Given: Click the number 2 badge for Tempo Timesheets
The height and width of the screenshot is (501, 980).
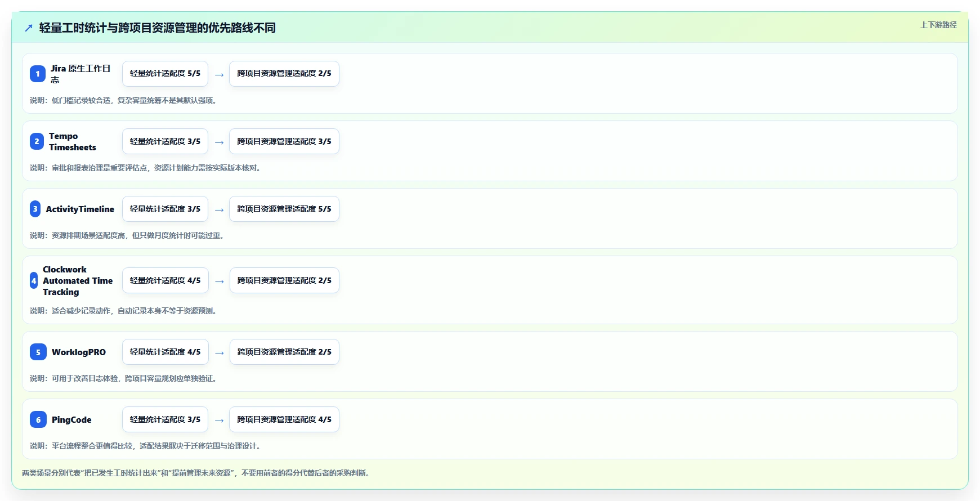Looking at the screenshot, I should click(37, 141).
